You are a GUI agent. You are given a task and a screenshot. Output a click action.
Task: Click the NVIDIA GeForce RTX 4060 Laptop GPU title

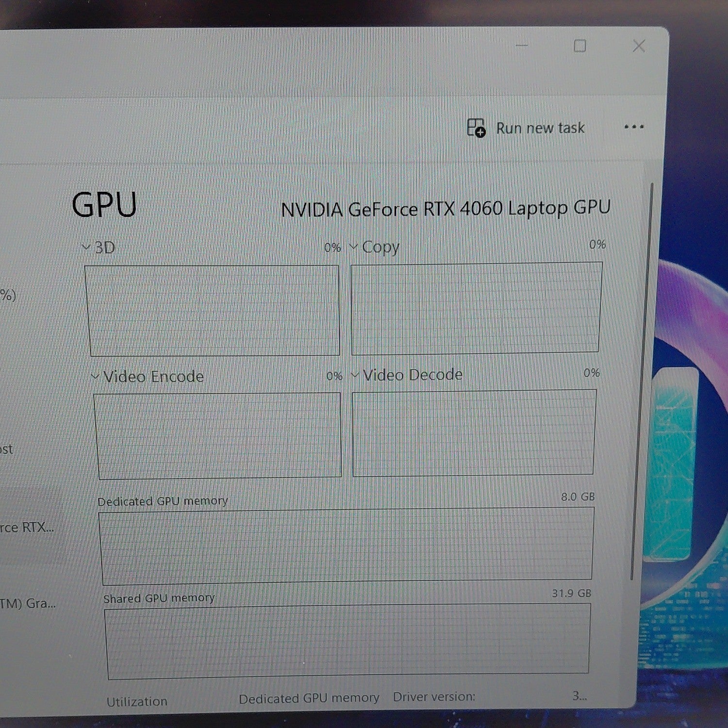[x=446, y=209]
